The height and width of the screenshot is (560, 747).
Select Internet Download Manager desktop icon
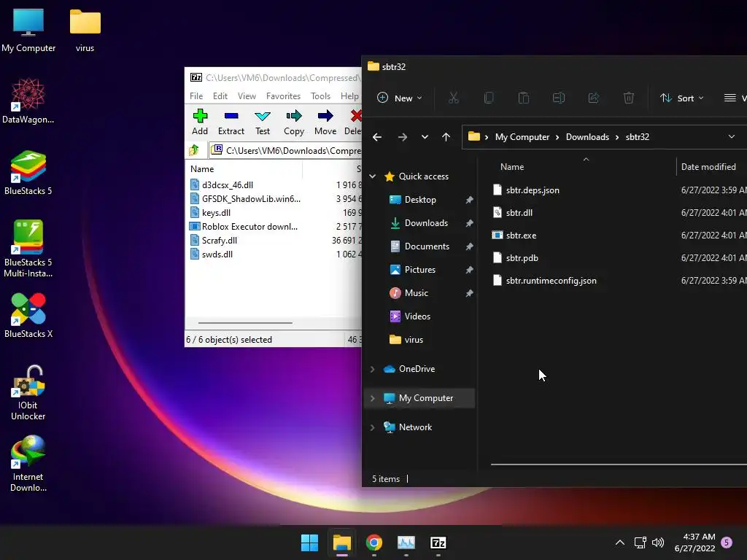click(x=28, y=463)
